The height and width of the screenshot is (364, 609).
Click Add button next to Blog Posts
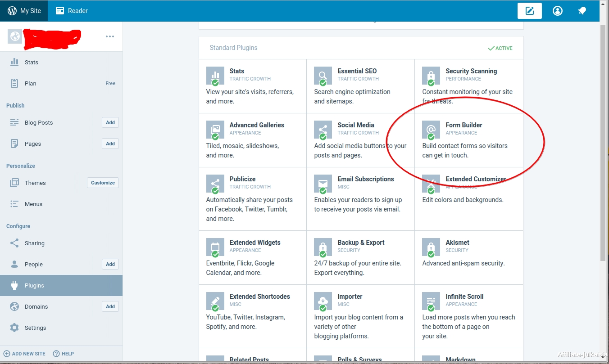click(x=110, y=122)
